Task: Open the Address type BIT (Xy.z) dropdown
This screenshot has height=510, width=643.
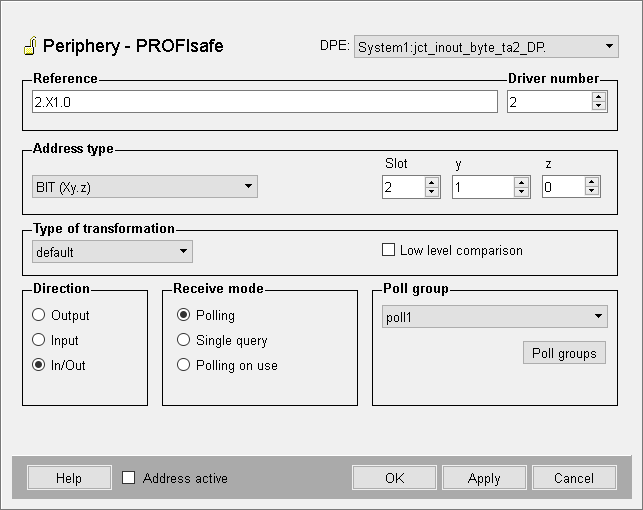Action: point(145,187)
